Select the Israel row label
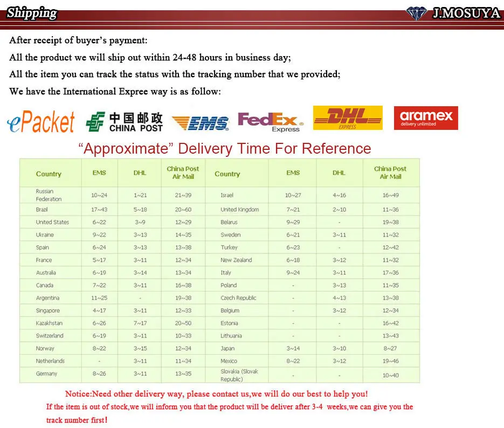This screenshot has height=428, width=504. click(x=226, y=195)
